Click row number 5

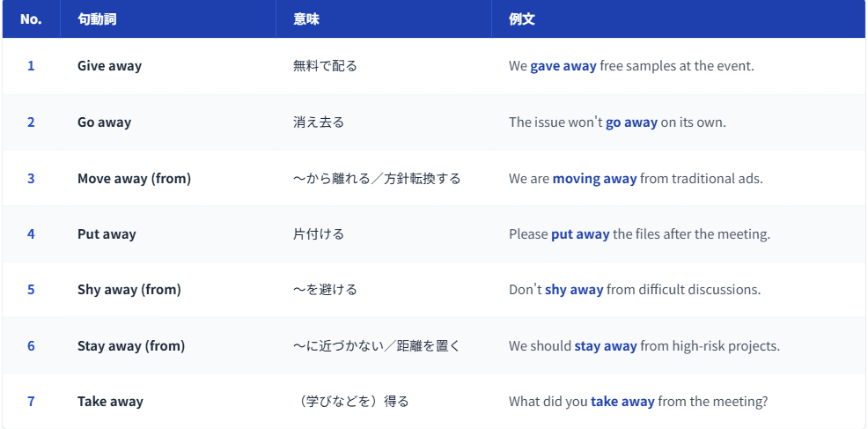click(x=31, y=290)
